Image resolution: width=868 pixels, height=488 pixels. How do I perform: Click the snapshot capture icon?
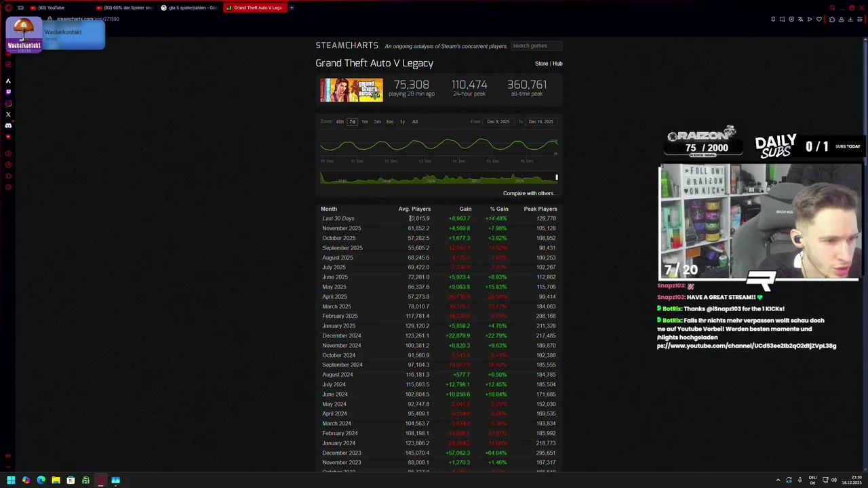click(x=782, y=19)
